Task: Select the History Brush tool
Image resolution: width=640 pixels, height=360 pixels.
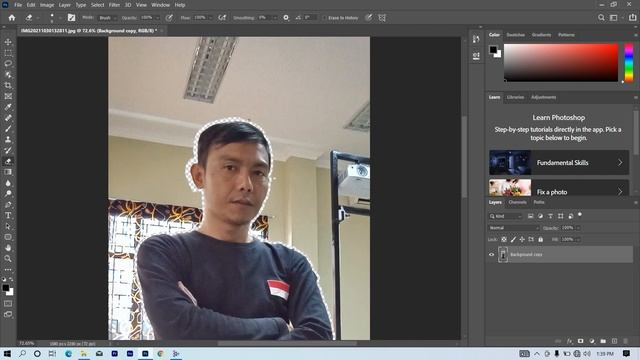Action: tap(8, 150)
